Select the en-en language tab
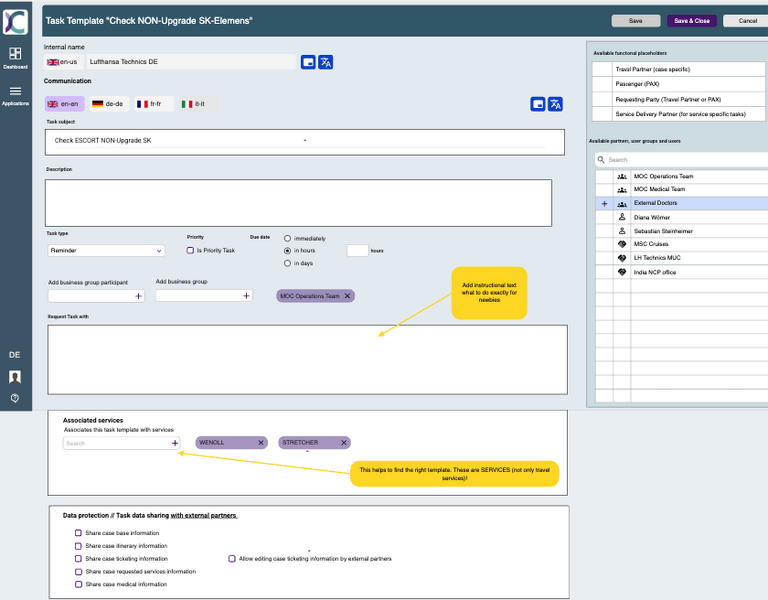Viewport: 768px width, 600px height. 64,104
